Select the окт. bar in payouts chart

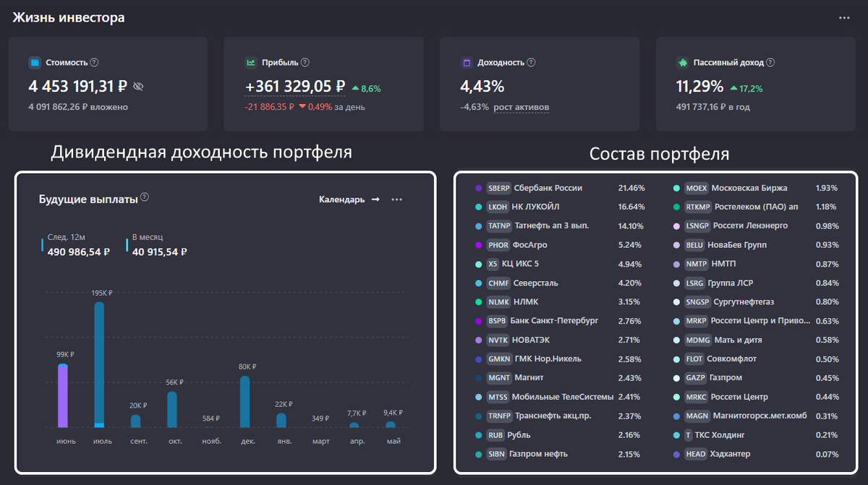pos(171,410)
